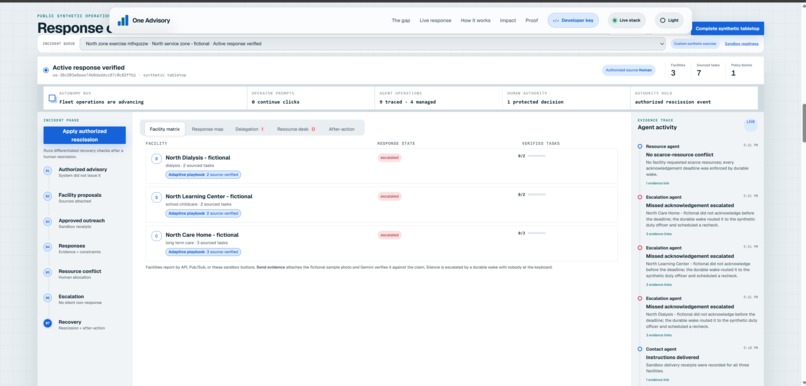This screenshot has width=806, height=386.
Task: Click the 'North Dialysis - fictional' facility name
Action: (198, 158)
